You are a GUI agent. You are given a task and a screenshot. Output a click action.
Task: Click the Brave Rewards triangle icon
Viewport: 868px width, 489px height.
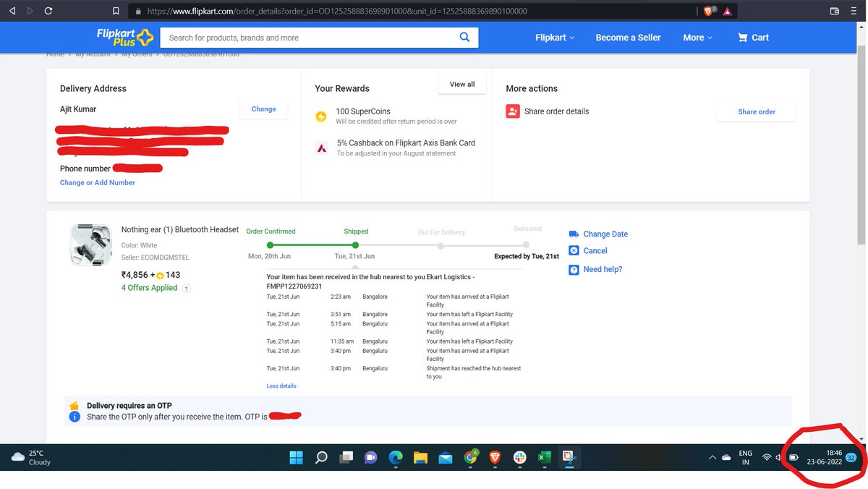tap(728, 11)
